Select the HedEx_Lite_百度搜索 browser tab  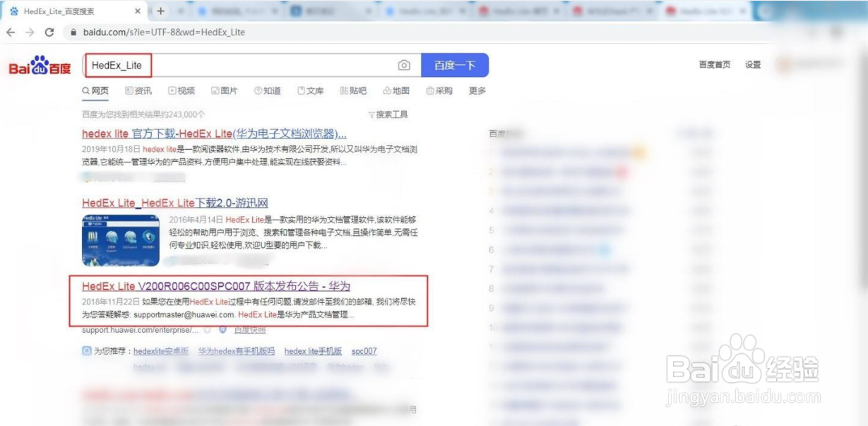[x=72, y=11]
